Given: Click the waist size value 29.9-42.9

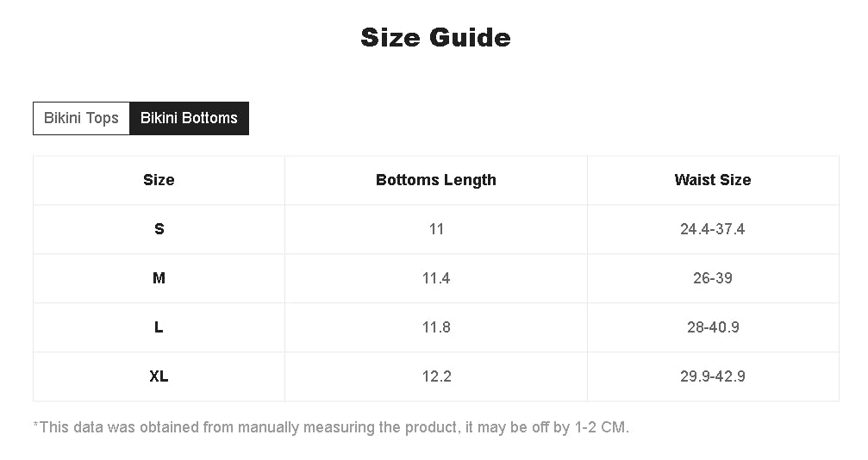Looking at the screenshot, I should 713,376.
